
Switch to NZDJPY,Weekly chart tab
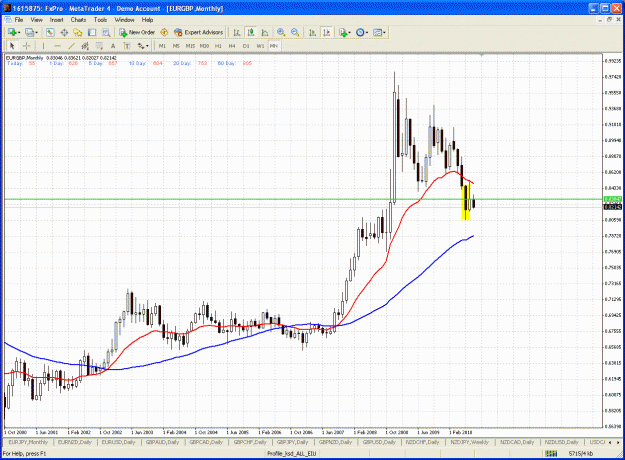pyautogui.click(x=470, y=442)
